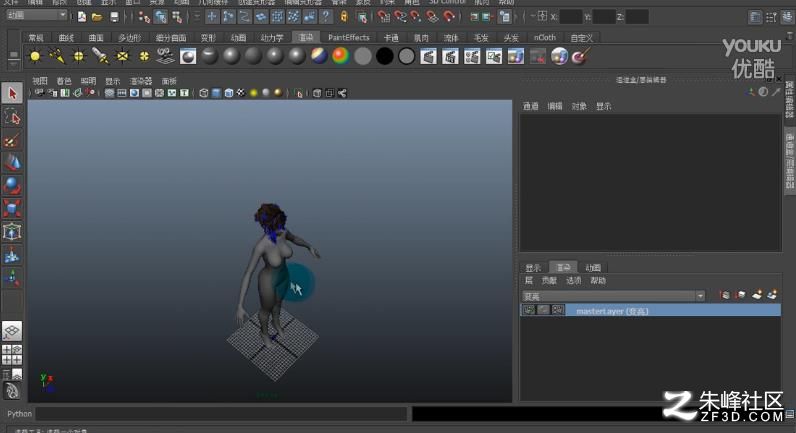Viewport: 796px width, 433px height.
Task: Toggle masterLayer renderable icon
Action: (x=529, y=310)
